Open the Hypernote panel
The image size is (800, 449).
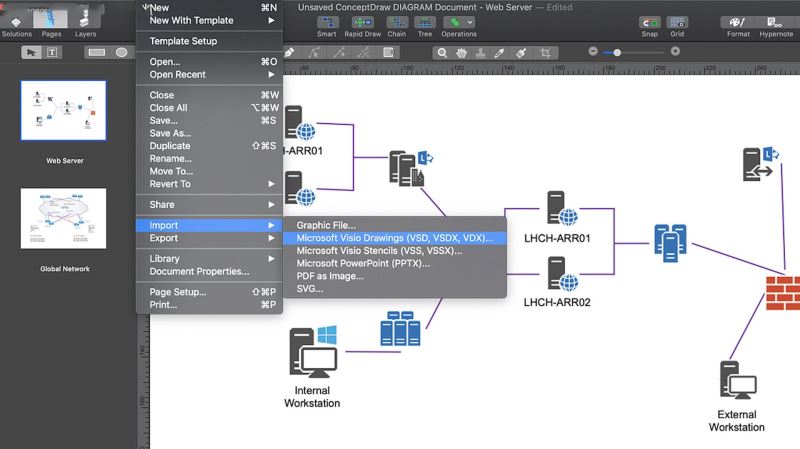[x=776, y=27]
